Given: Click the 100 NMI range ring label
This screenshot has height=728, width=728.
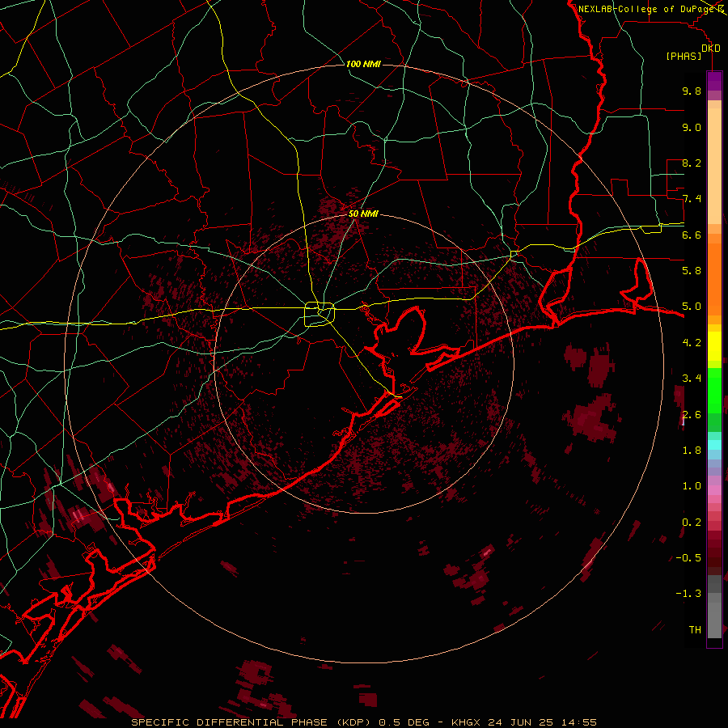Looking at the screenshot, I should (x=363, y=64).
